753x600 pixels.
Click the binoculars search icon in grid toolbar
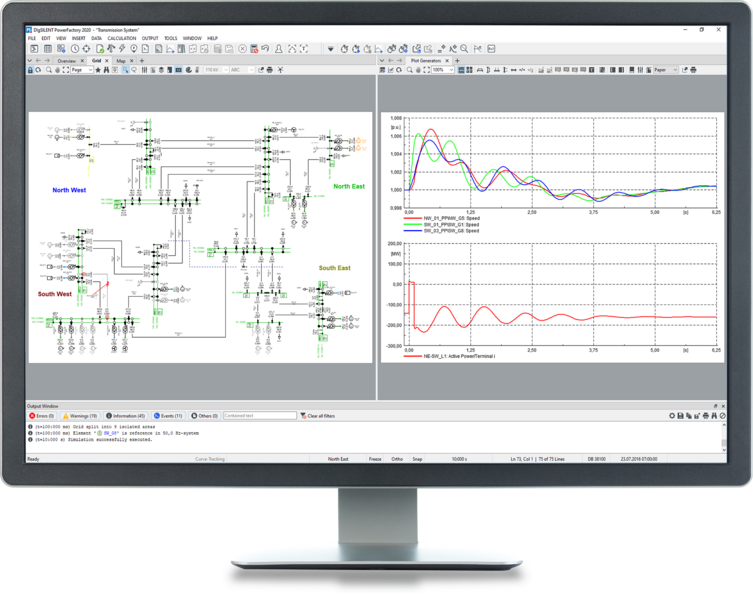[x=107, y=70]
